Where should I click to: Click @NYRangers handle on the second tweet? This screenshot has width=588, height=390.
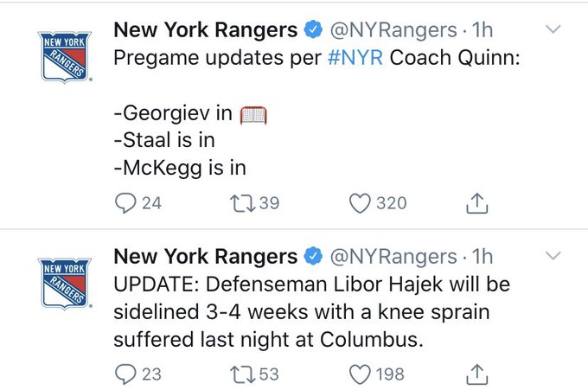394,257
